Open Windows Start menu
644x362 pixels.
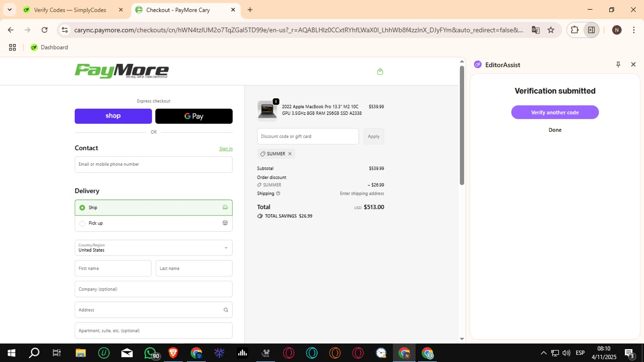click(x=12, y=353)
